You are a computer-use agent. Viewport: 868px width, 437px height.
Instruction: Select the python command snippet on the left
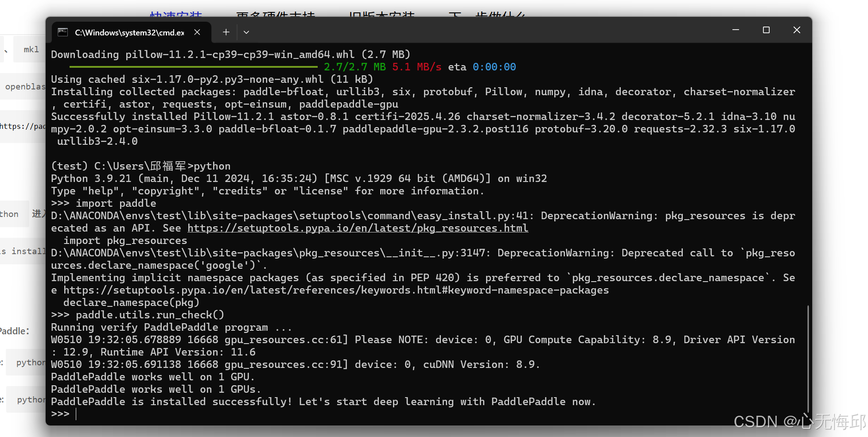tap(30, 362)
